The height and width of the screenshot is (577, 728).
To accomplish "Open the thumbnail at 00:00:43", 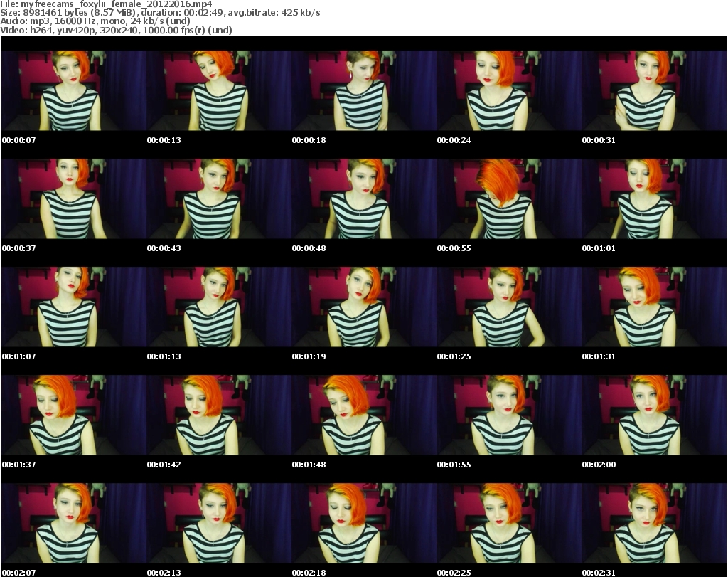I will point(219,198).
